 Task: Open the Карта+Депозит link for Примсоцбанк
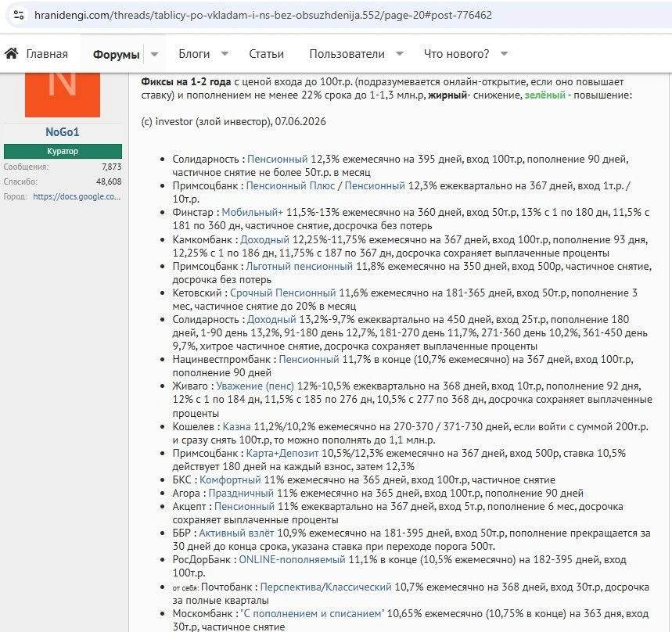(x=282, y=454)
